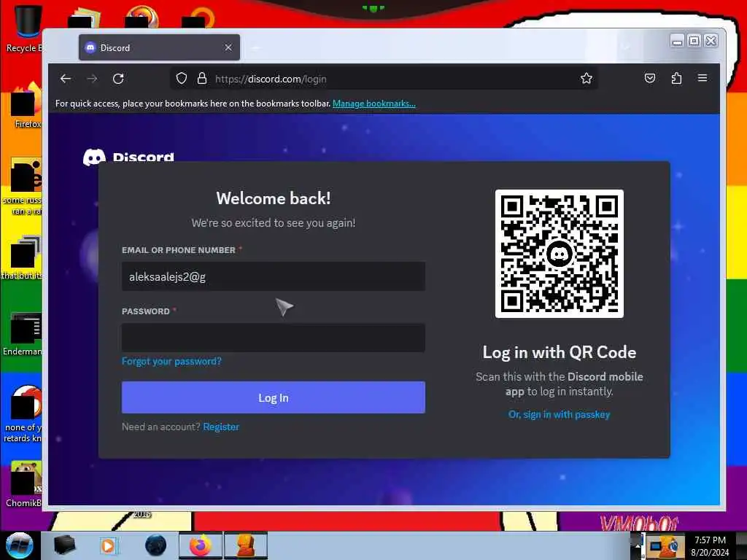Click the browser forward arrow
The width and height of the screenshot is (747, 560).
(x=92, y=79)
